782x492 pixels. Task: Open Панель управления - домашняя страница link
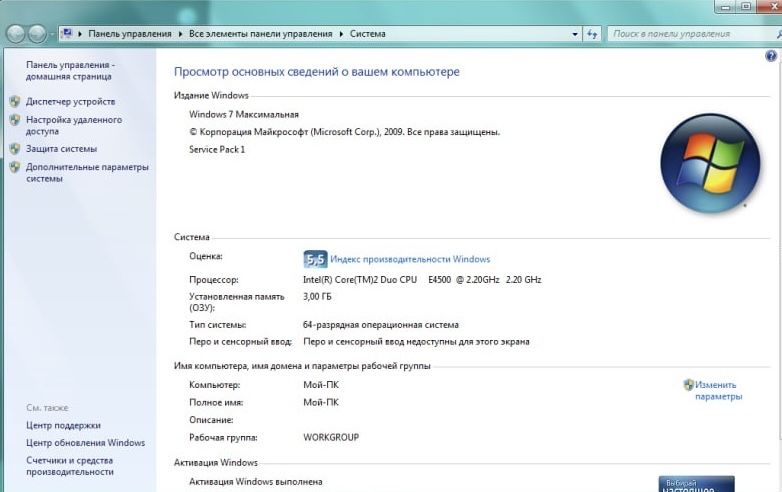point(70,71)
